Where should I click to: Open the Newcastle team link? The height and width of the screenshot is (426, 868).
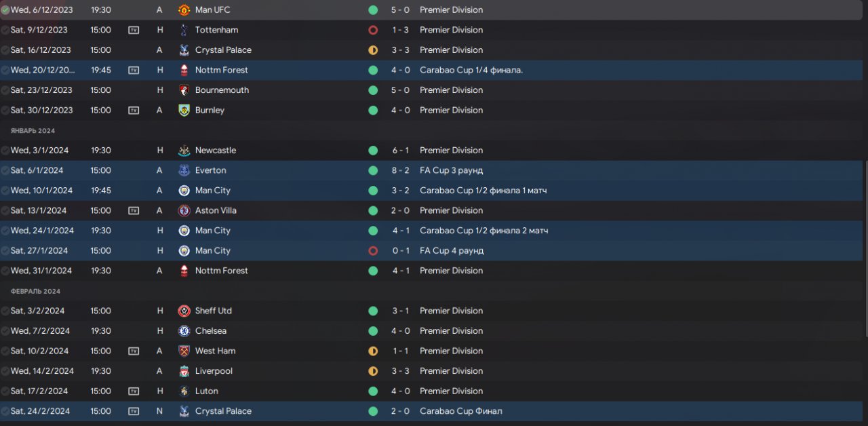coord(216,151)
